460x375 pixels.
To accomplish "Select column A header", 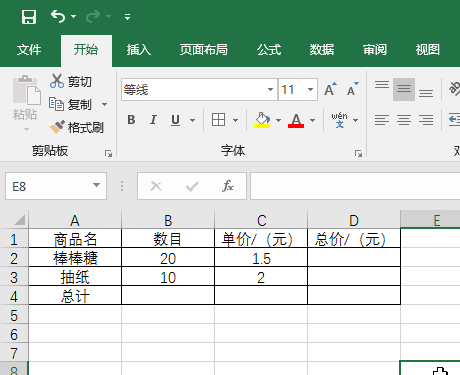I will 75,220.
